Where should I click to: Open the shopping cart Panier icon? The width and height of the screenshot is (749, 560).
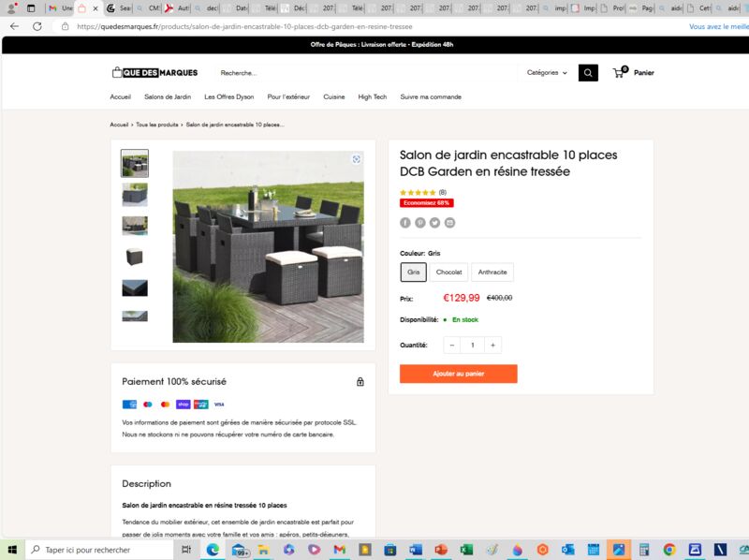[x=620, y=72]
